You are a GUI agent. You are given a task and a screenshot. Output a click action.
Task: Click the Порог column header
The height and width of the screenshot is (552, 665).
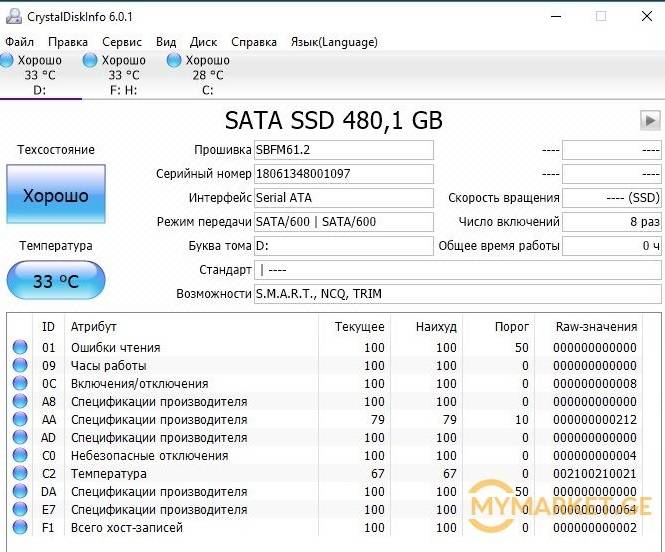point(498,327)
